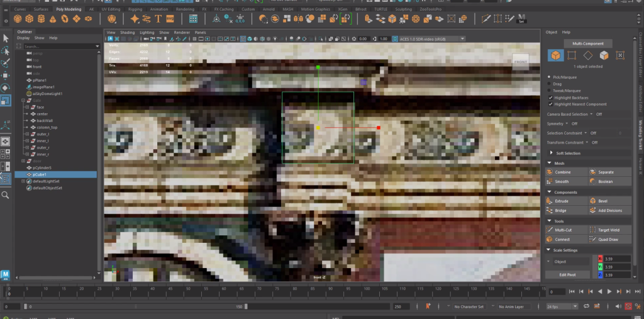Viewport: 644px width, 319px height.
Task: Open the Renderer menu in viewport
Action: 182,33
